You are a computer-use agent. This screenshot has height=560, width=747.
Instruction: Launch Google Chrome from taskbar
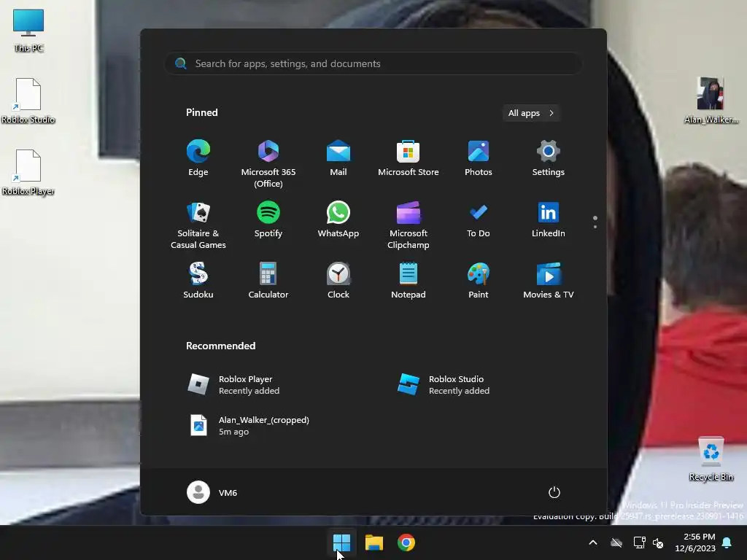(x=406, y=542)
